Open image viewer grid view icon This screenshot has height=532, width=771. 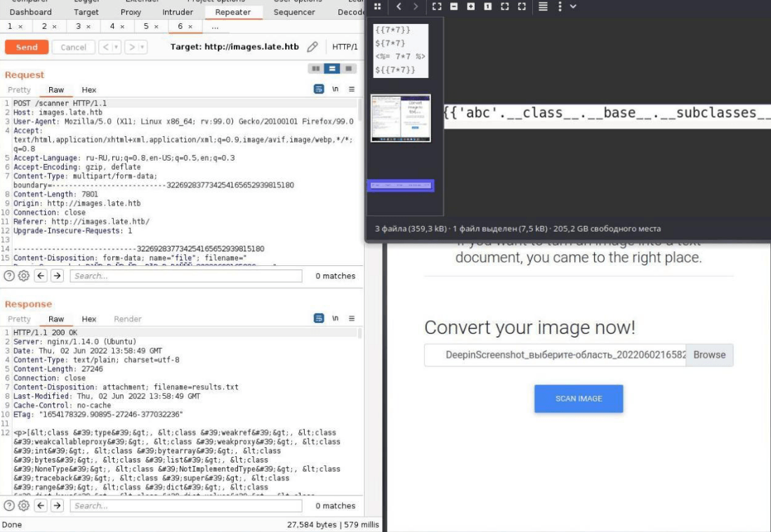tap(378, 6)
